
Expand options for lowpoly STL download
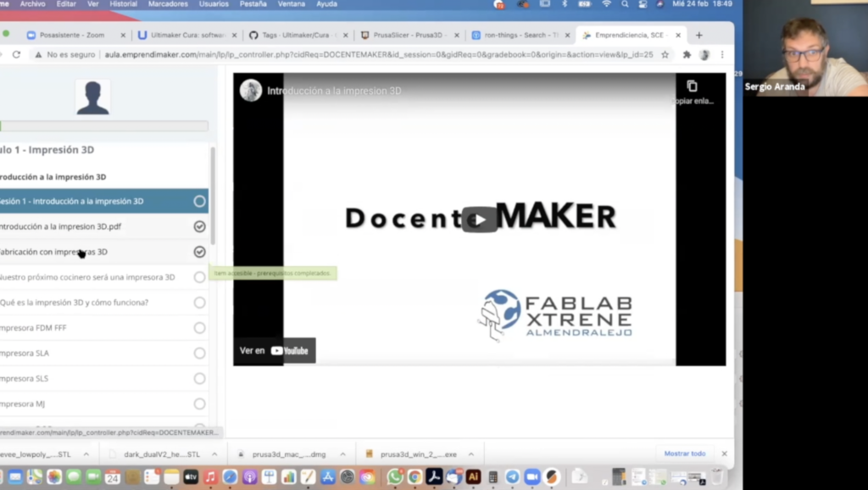[86, 454]
